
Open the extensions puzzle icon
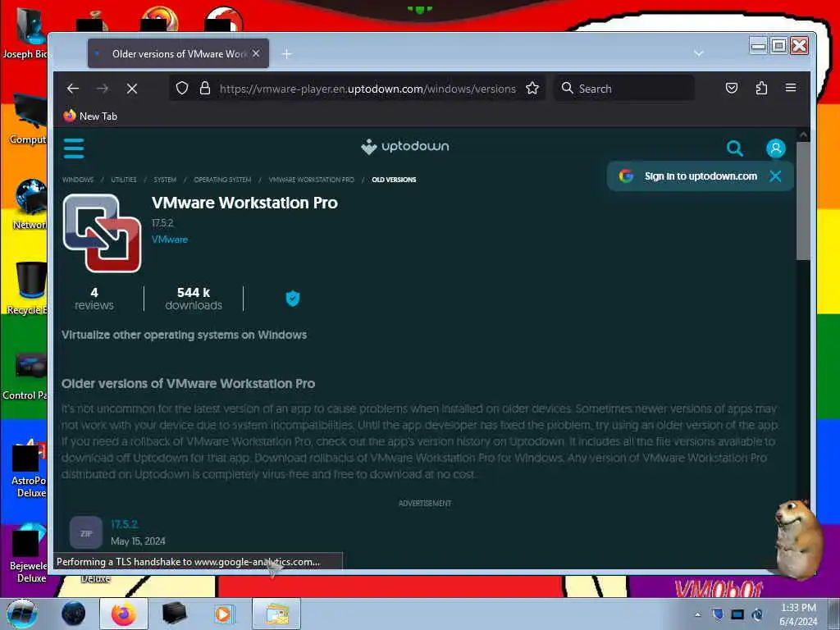(x=761, y=88)
